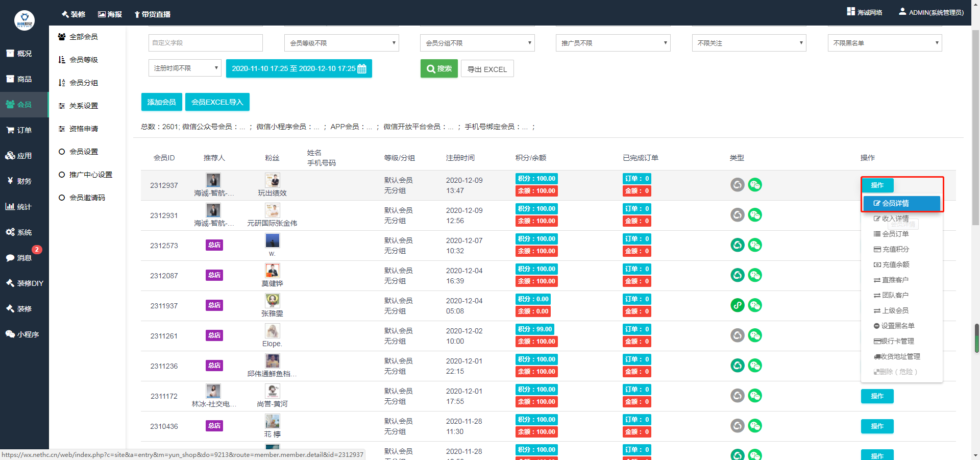Open the 订单 section in left sidebar
Viewport: 980px width, 460px height.
pos(24,130)
